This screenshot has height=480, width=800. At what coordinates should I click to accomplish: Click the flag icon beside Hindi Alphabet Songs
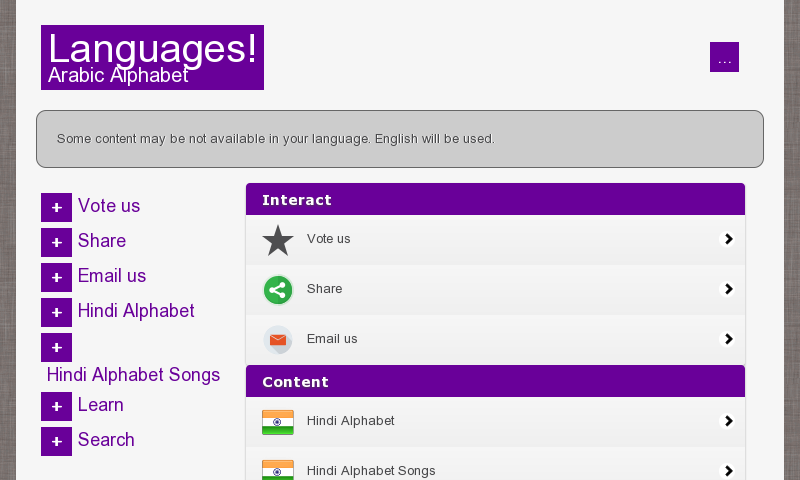coord(278,470)
